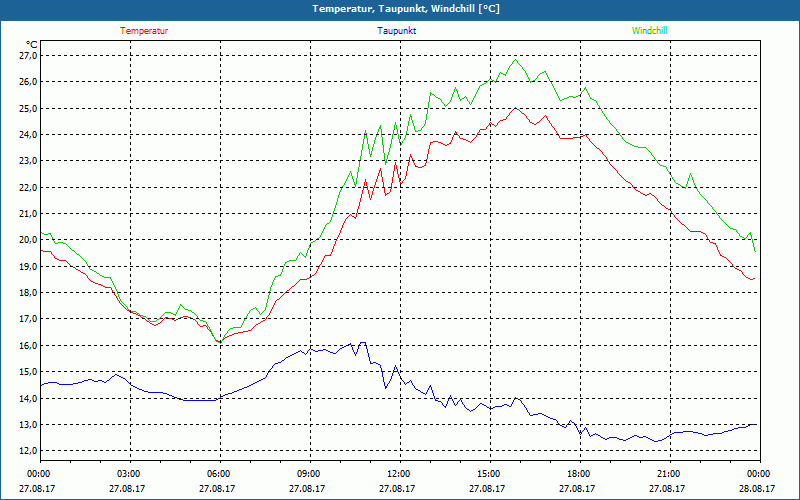This screenshot has height=500, width=800.
Task: Click the 18,0 y-axis label
Action: [29, 293]
